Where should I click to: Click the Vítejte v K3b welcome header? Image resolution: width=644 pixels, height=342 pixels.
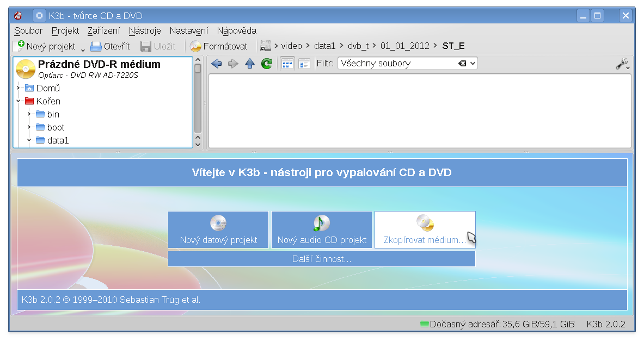pos(322,172)
